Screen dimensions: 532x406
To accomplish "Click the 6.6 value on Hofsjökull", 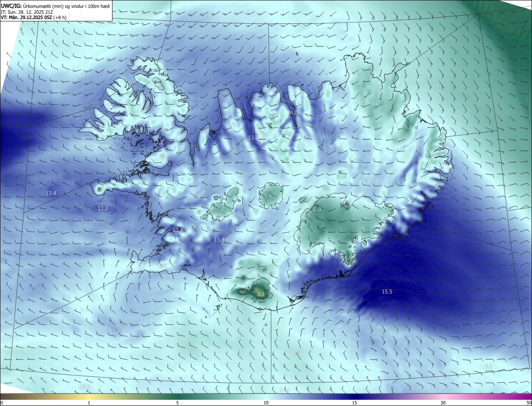I will click(x=268, y=196).
